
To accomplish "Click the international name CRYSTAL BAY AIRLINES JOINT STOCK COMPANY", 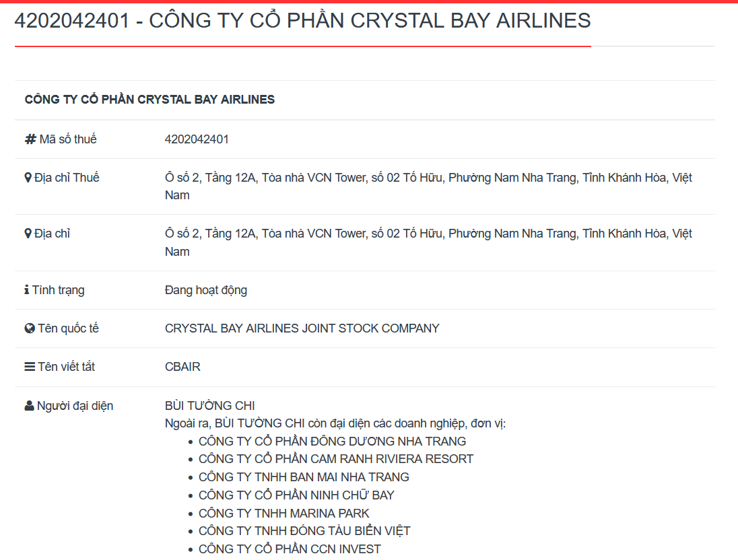I will click(x=302, y=328).
